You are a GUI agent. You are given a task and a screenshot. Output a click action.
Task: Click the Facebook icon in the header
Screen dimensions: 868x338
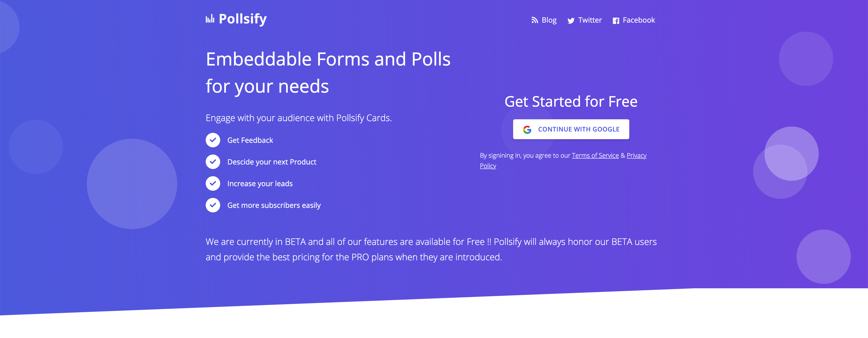point(616,21)
